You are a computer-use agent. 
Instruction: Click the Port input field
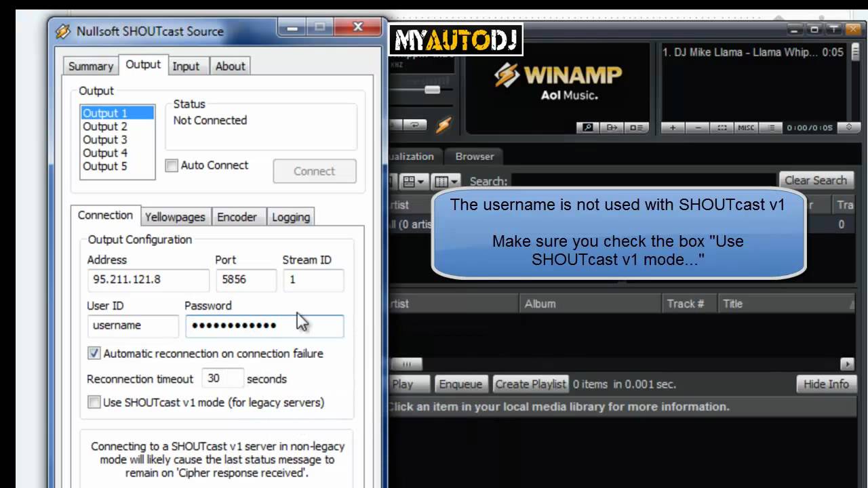[x=245, y=279]
